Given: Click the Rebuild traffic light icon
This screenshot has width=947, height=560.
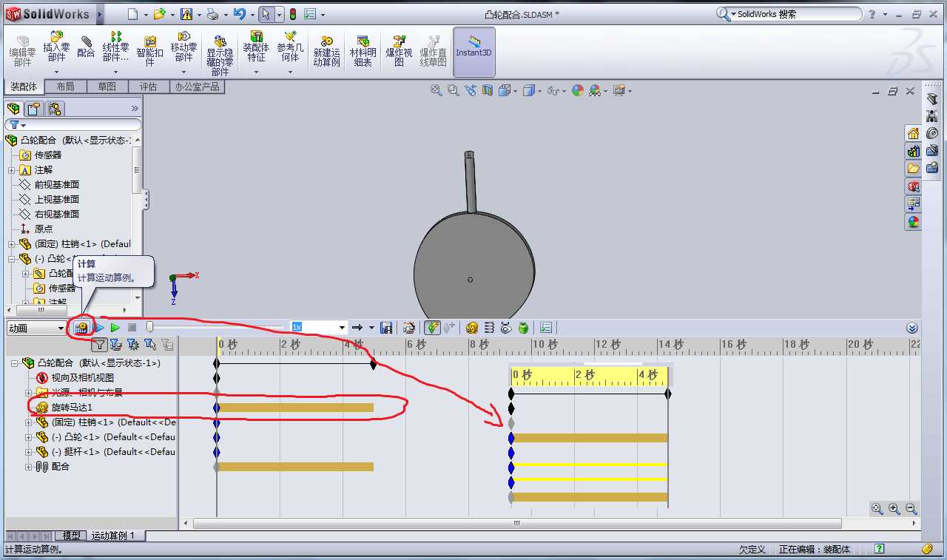Looking at the screenshot, I should pyautogui.click(x=292, y=14).
